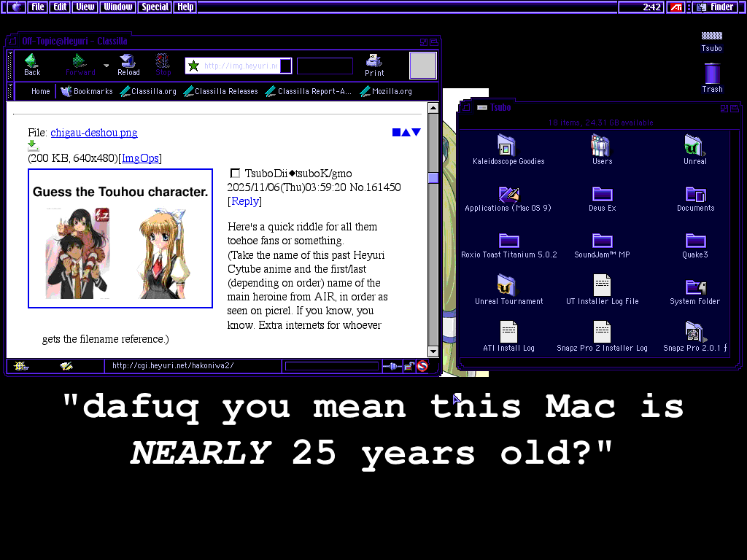Open the Finder application switcher menu
Image resolution: width=747 pixels, height=560 pixels.
click(x=715, y=7)
